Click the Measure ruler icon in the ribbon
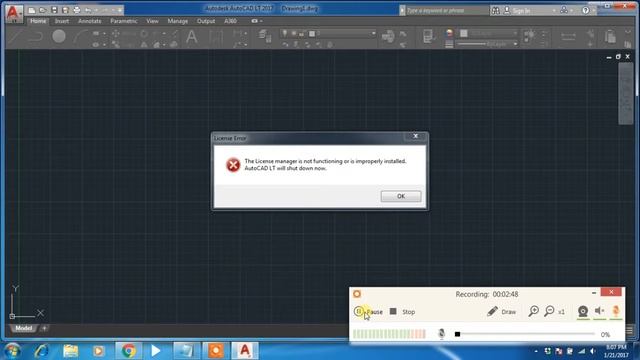This screenshot has height=360, width=640. click(568, 37)
